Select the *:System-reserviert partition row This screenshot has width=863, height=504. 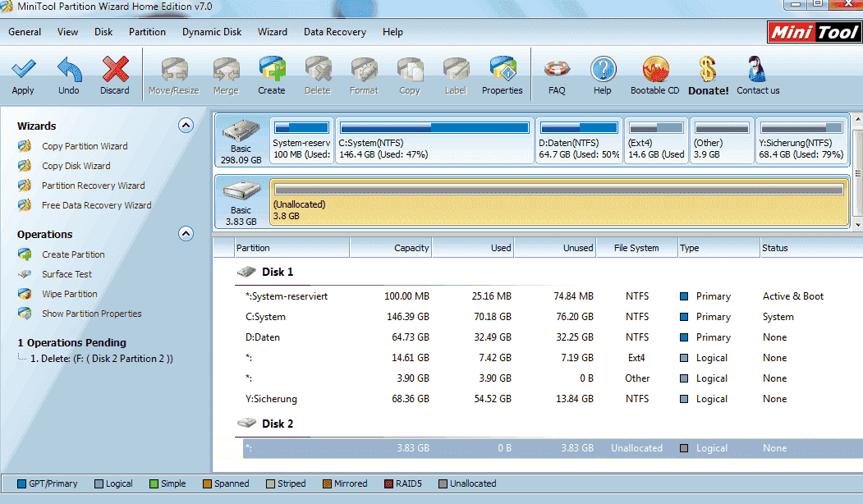click(x=553, y=296)
